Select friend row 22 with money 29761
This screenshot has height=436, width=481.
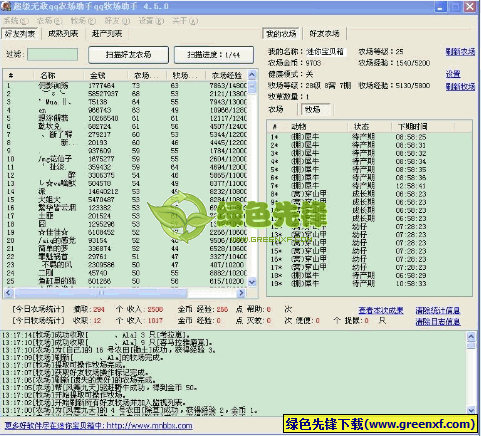126,257
